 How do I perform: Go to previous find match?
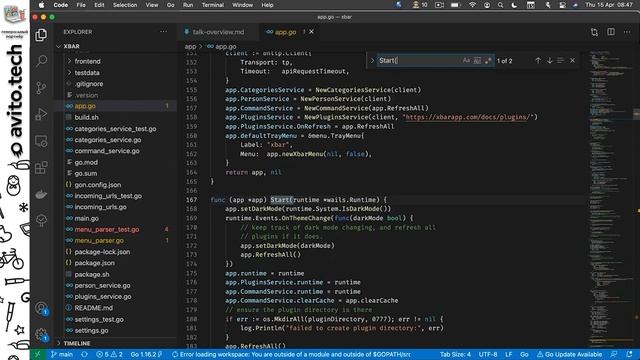[538, 60]
